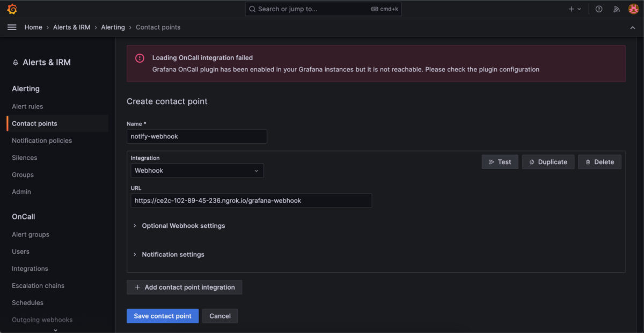
Task: Click the Alerting section header in sidebar
Action: click(26, 89)
